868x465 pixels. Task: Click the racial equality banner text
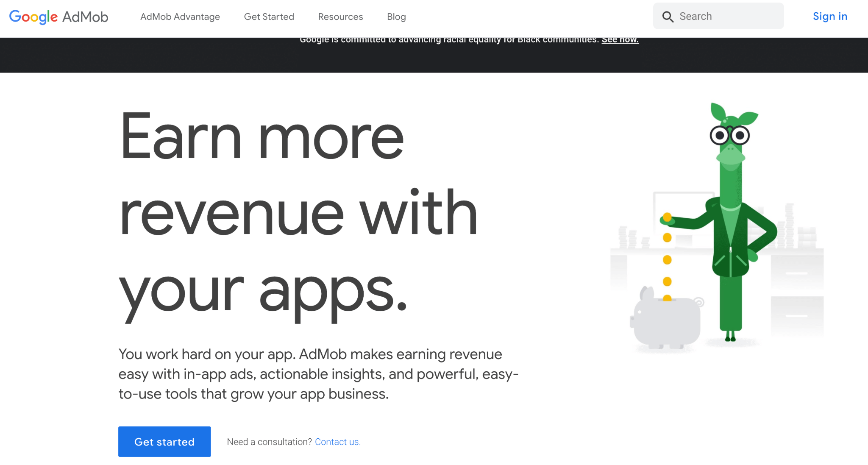click(449, 40)
